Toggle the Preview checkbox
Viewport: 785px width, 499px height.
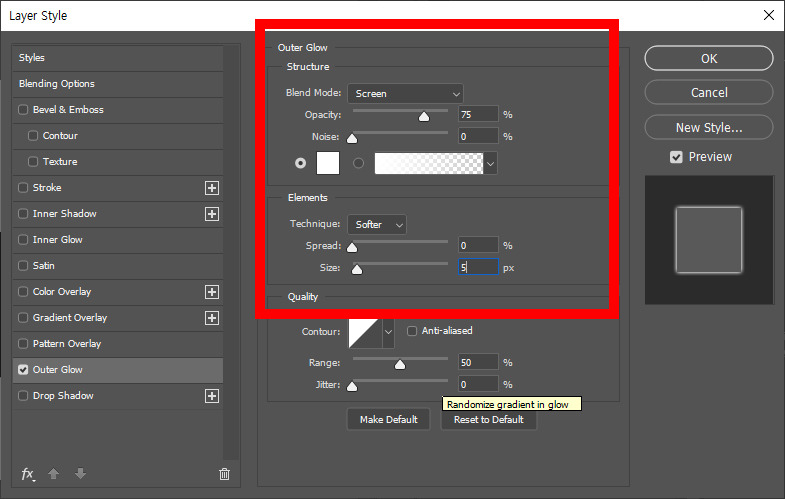[676, 157]
